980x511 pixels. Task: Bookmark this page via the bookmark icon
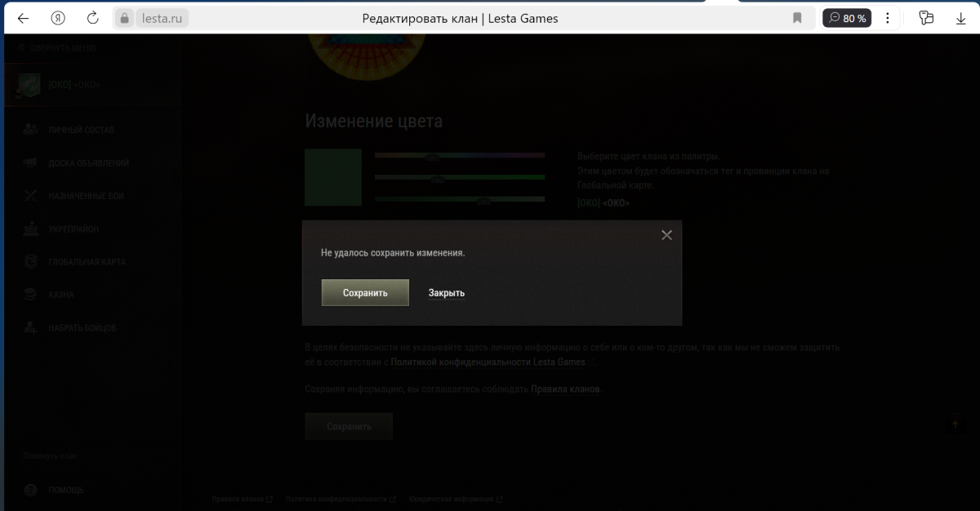tap(797, 18)
